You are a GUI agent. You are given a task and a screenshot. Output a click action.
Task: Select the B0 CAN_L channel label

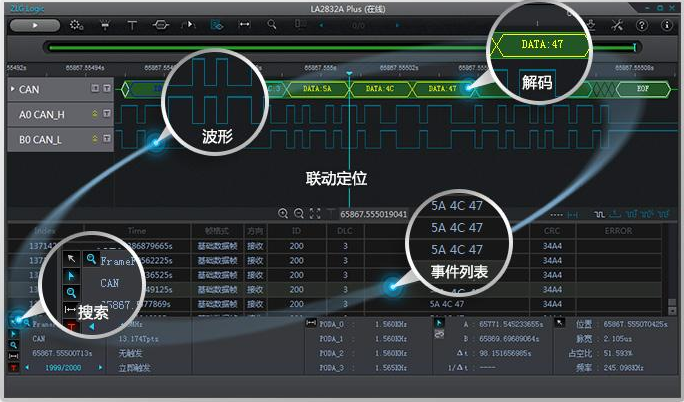point(40,140)
